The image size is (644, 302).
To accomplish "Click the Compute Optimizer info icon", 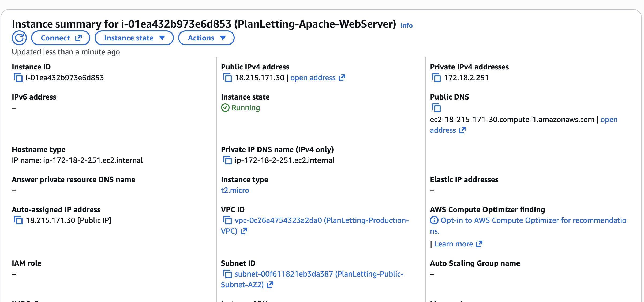I will click(434, 220).
